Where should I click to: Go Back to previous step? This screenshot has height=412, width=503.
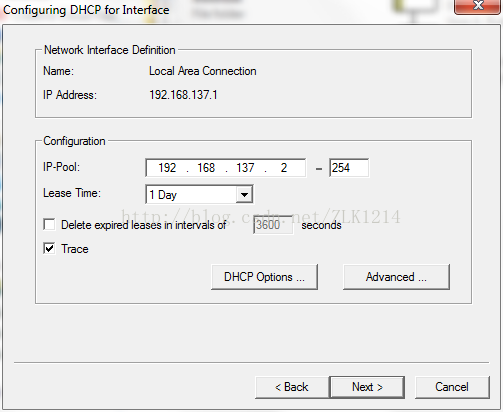pos(292,387)
